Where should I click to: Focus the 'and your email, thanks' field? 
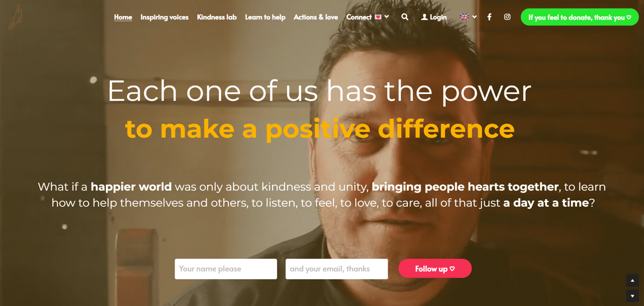[x=336, y=269]
